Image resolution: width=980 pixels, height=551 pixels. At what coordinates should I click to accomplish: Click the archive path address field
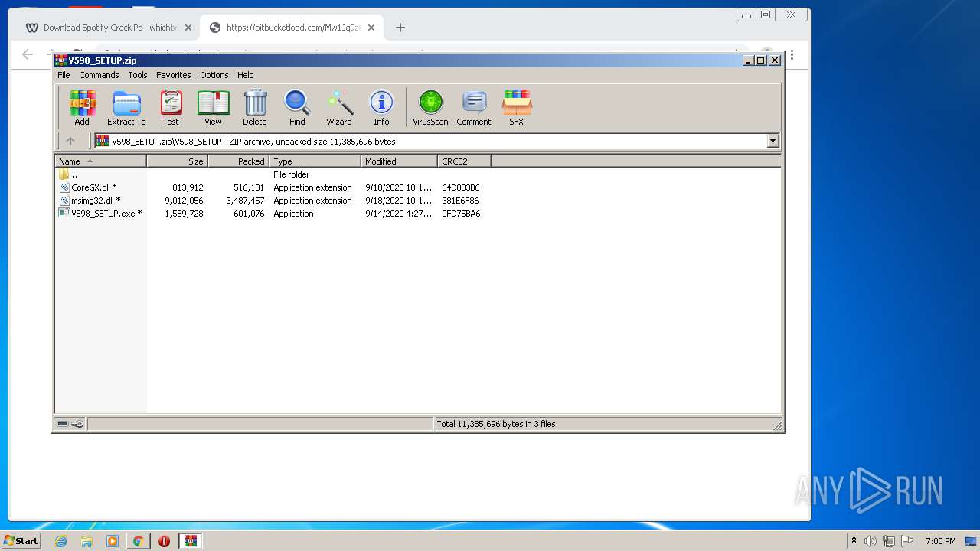click(430, 141)
